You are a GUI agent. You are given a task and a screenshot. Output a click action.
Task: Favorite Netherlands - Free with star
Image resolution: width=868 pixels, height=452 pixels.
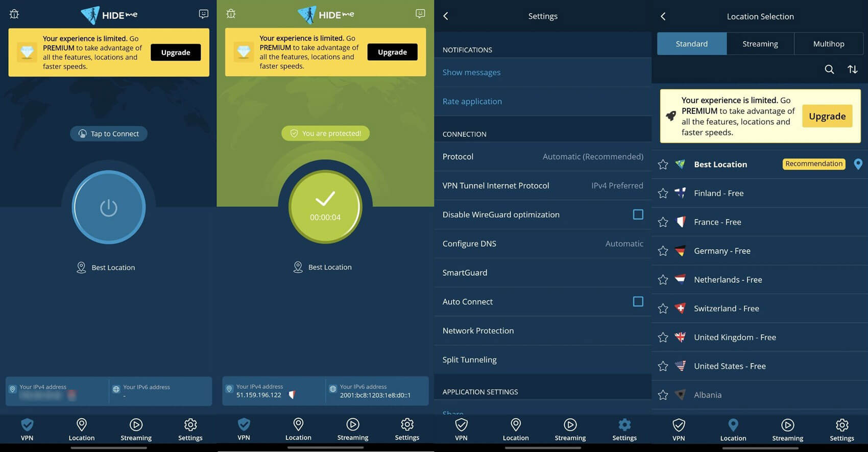tap(663, 280)
